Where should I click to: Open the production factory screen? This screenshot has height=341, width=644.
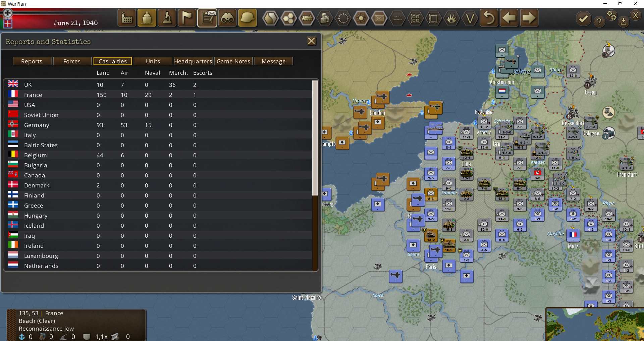[127, 18]
